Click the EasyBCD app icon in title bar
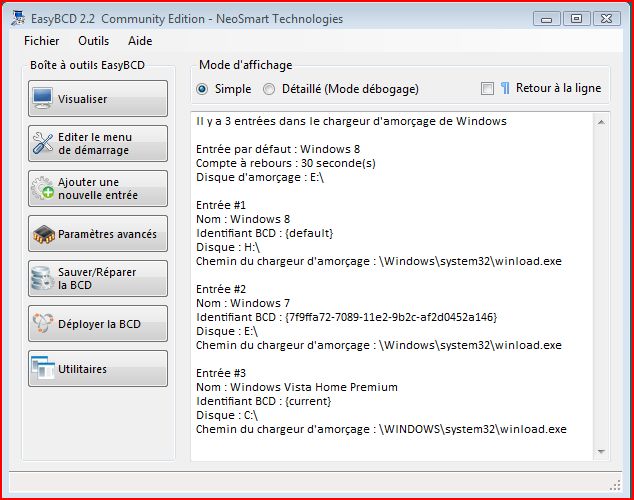Viewport: 634px width, 500px height. click(x=18, y=18)
